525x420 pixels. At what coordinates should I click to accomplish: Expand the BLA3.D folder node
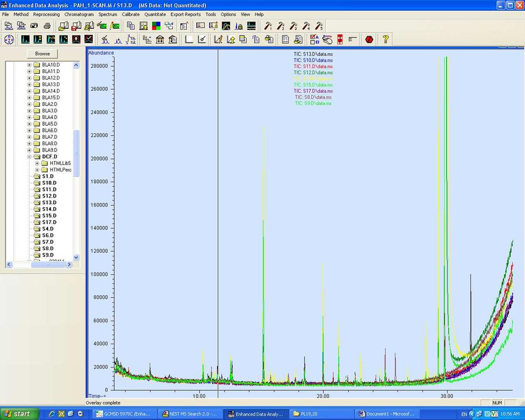(x=29, y=111)
